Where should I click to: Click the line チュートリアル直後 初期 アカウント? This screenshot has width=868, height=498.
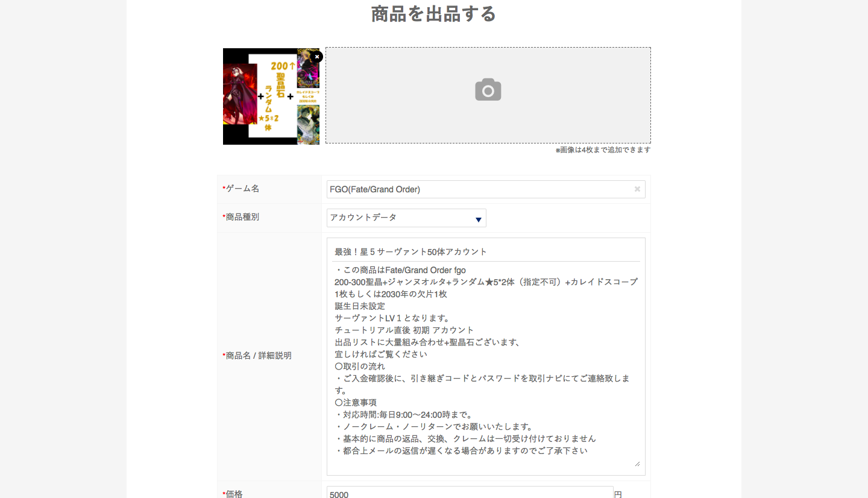(x=404, y=330)
